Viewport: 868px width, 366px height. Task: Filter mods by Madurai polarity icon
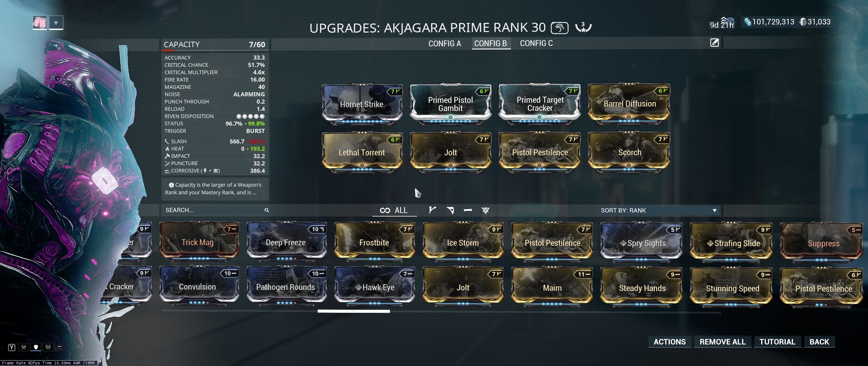tap(432, 210)
